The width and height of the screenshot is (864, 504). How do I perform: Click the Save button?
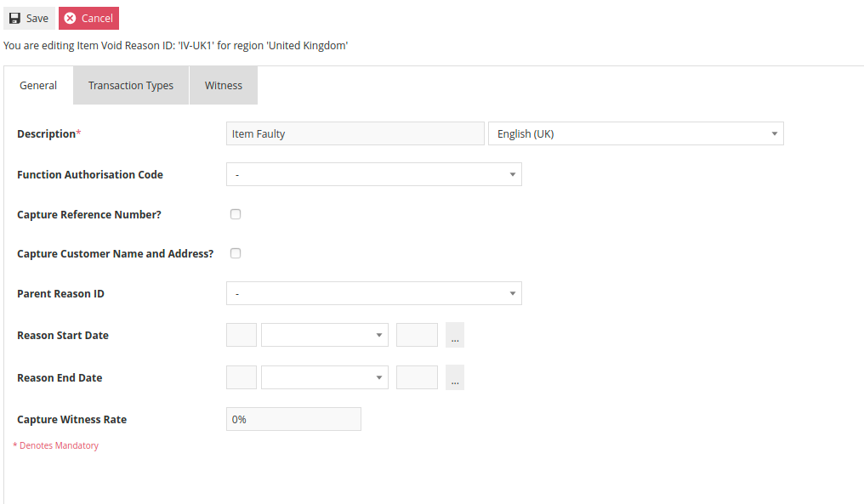tap(29, 18)
